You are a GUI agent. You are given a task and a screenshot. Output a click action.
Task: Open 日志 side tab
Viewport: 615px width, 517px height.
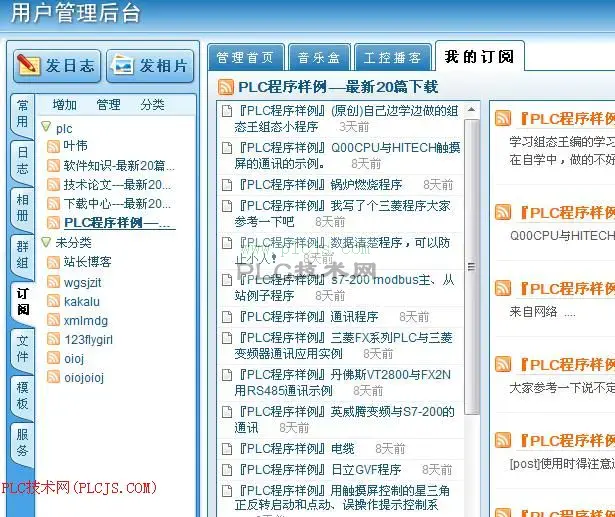point(22,160)
